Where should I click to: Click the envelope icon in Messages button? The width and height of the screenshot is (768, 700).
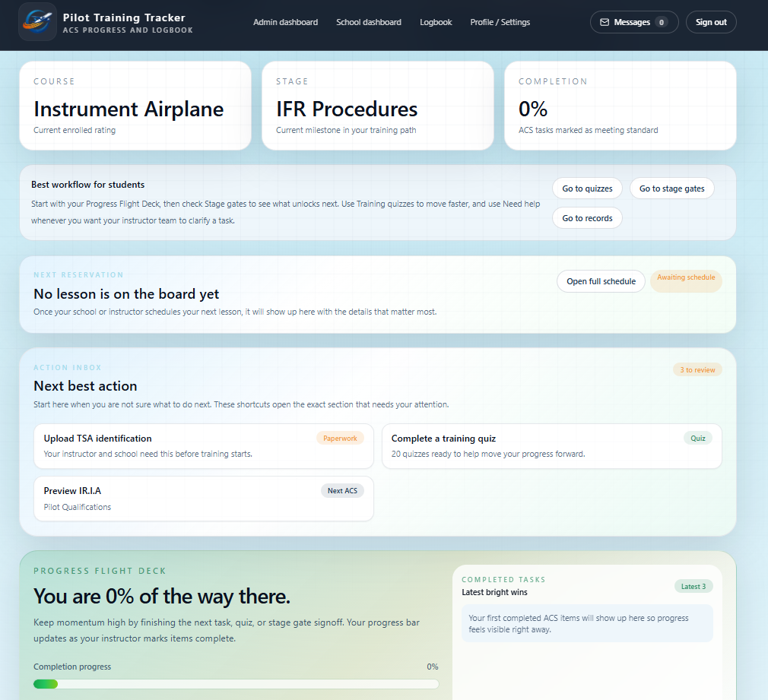(605, 22)
